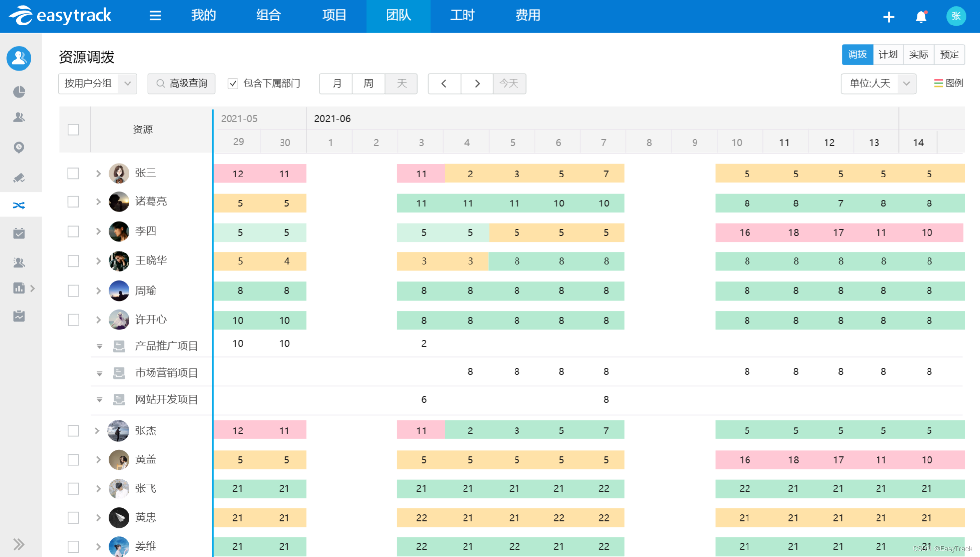The height and width of the screenshot is (557, 980).
Task: Click the shuffle resource allocation sidebar icon
Action: (19, 205)
